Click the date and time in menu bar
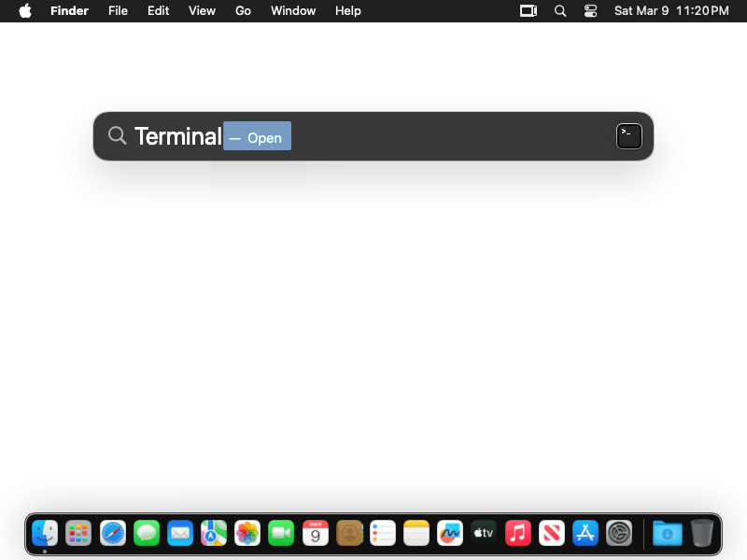 point(670,11)
